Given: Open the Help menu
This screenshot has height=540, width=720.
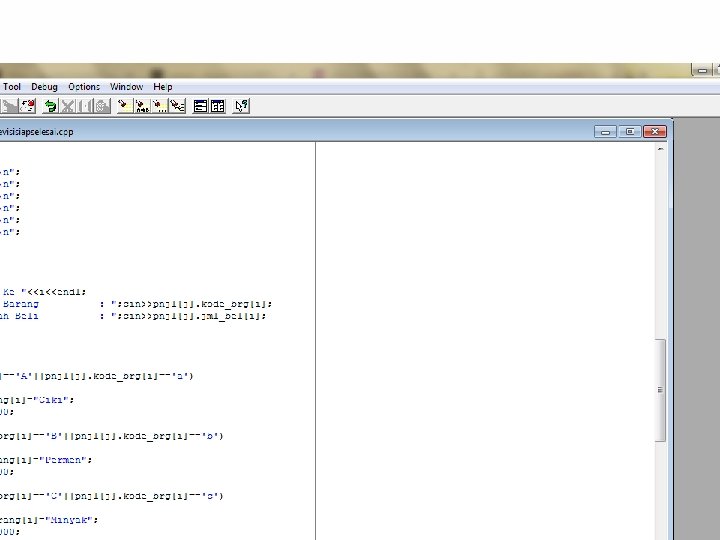Looking at the screenshot, I should (163, 87).
